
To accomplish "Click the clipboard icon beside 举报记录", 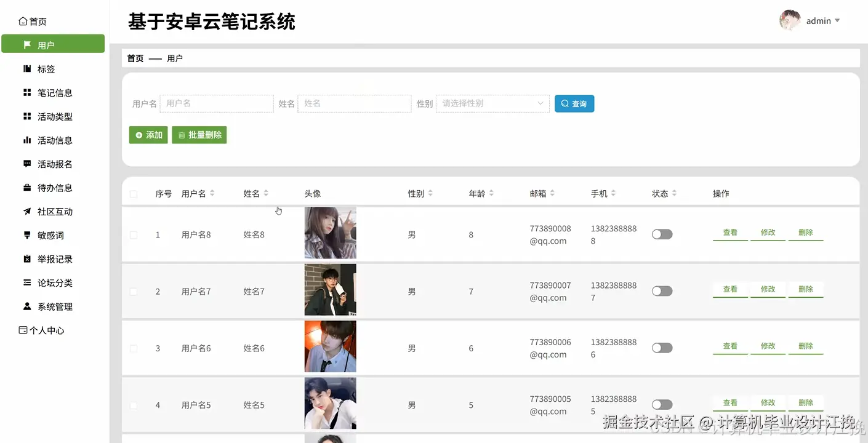I will (27, 259).
